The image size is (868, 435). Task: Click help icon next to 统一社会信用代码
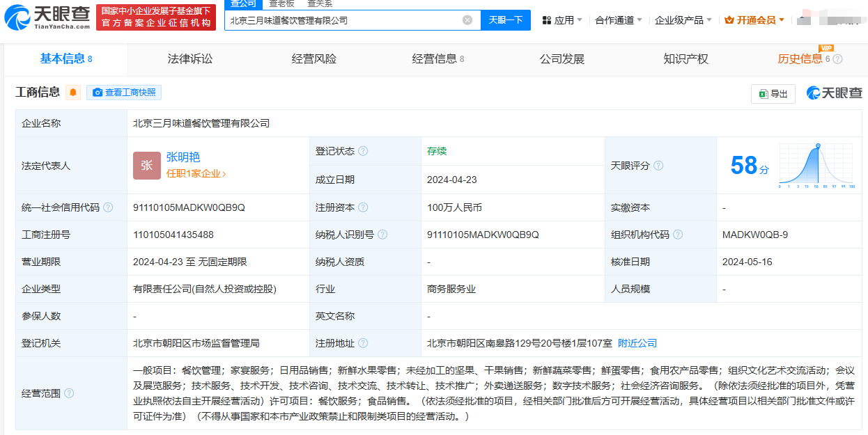click(x=108, y=207)
